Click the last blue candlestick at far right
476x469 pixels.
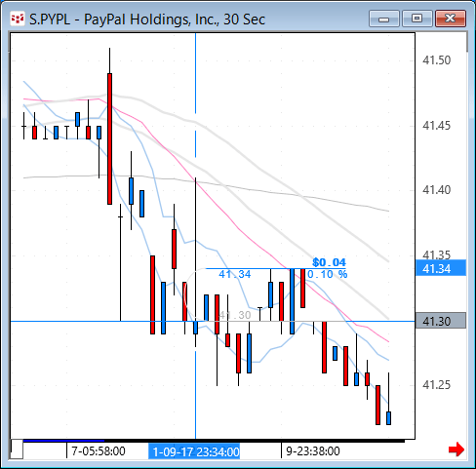pos(388,418)
